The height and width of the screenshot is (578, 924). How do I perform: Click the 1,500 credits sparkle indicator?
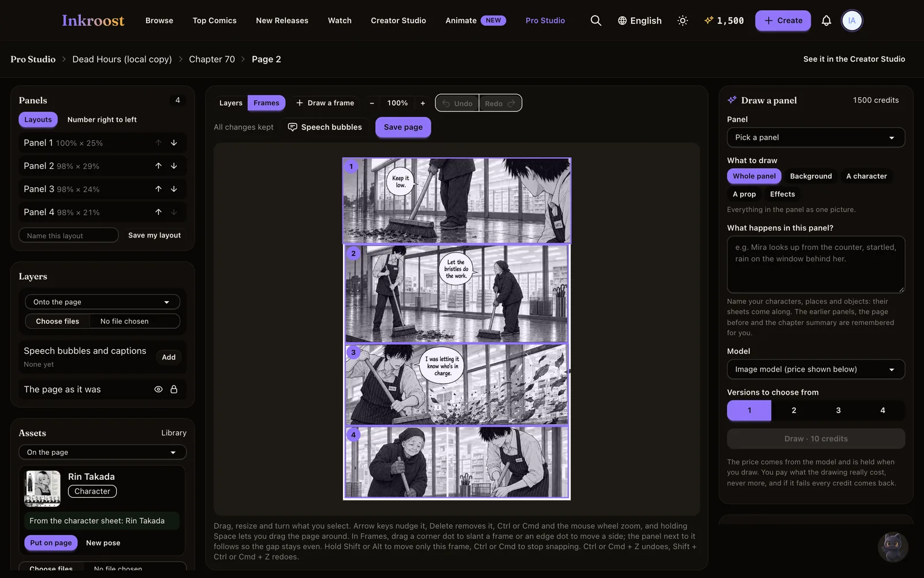[x=724, y=21]
